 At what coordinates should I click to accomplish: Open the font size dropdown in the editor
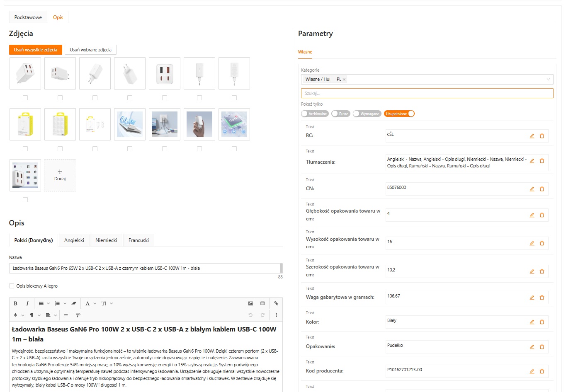click(107, 303)
